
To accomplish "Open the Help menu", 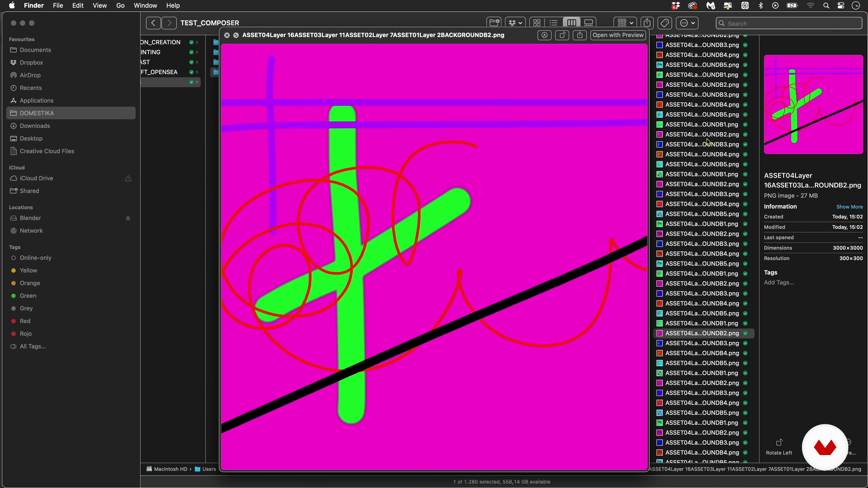I will (x=173, y=6).
